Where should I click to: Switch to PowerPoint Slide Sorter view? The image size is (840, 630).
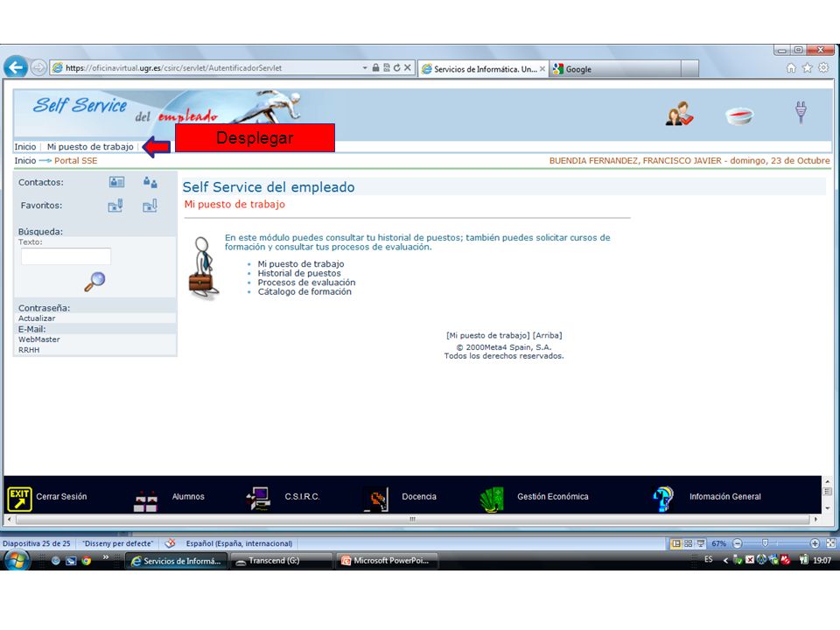click(x=689, y=543)
